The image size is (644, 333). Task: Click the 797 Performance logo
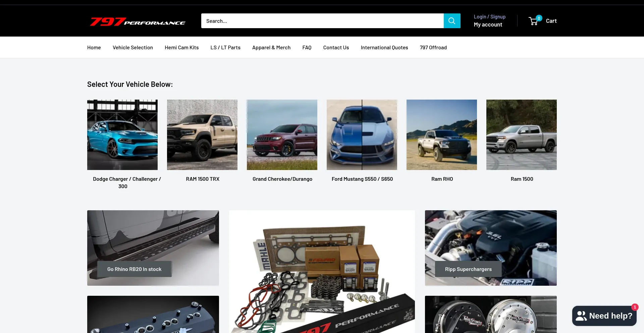(138, 21)
